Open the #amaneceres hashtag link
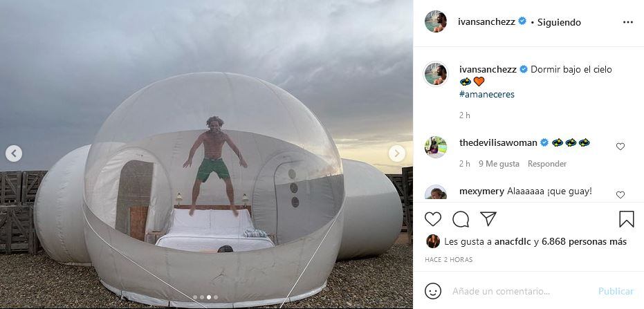 click(x=487, y=95)
